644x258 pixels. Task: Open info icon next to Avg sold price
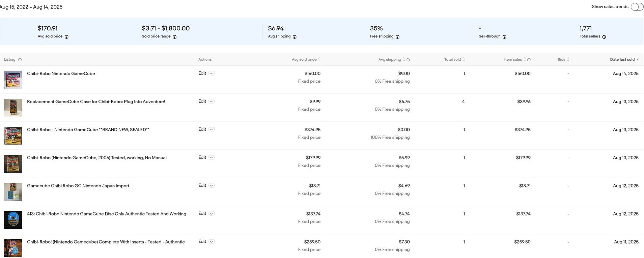pos(66,37)
